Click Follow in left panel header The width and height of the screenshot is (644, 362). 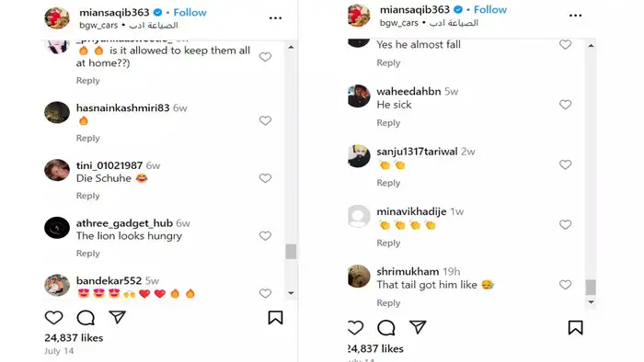(190, 13)
